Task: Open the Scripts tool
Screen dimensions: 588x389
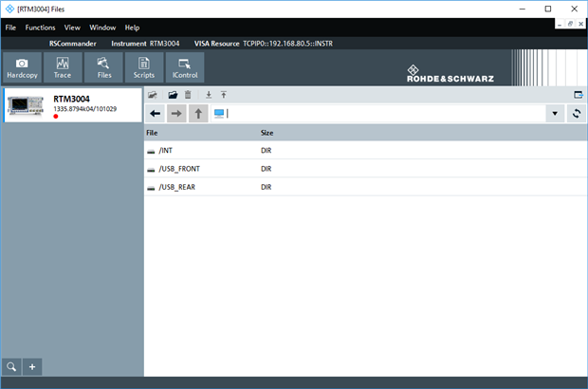Action: point(144,67)
